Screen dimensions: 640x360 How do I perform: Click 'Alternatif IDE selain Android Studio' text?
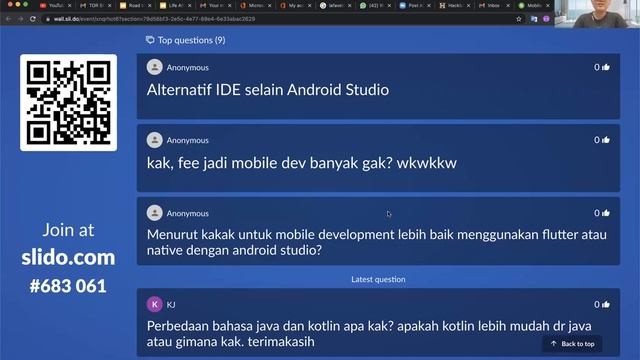pos(268,90)
